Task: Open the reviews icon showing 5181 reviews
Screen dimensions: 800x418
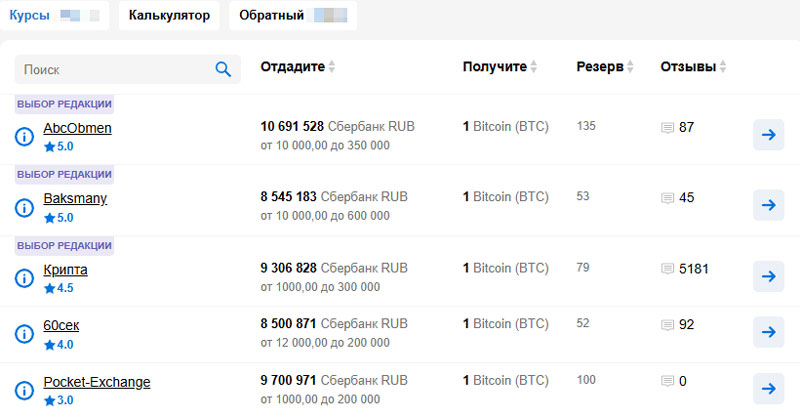Action: click(668, 269)
